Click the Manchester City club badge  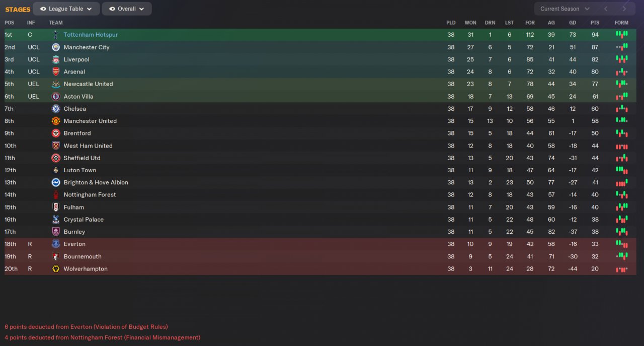pos(56,47)
